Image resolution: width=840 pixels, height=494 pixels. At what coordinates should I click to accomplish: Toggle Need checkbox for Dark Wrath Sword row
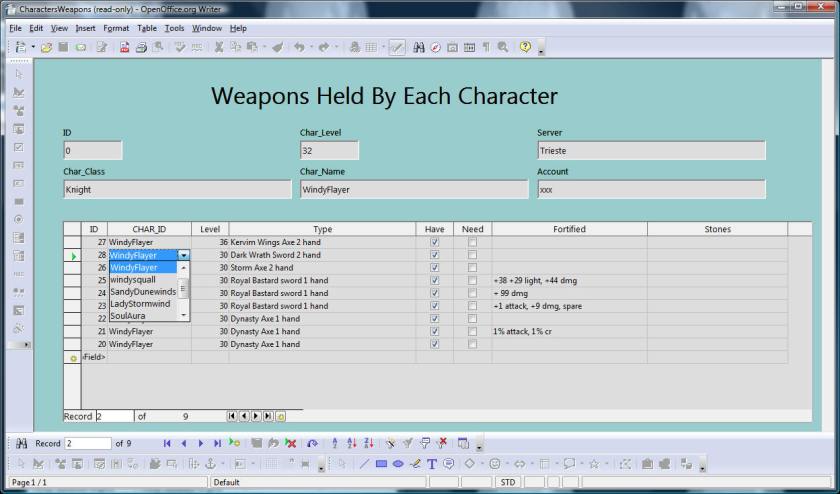point(472,255)
